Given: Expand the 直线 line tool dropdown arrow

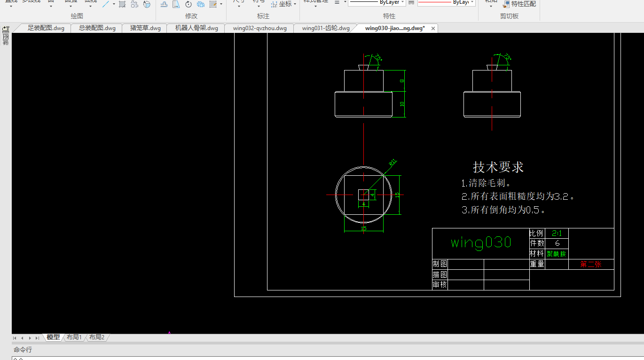Looking at the screenshot, I should click(x=11, y=7).
